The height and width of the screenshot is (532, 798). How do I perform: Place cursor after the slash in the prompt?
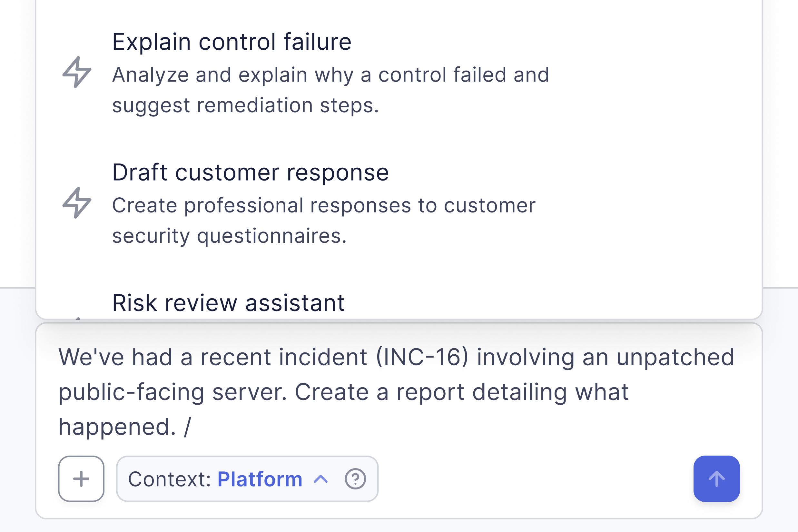(x=192, y=427)
